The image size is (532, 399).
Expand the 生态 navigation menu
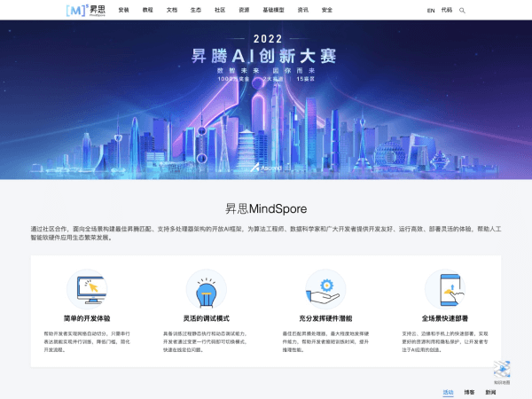point(196,10)
